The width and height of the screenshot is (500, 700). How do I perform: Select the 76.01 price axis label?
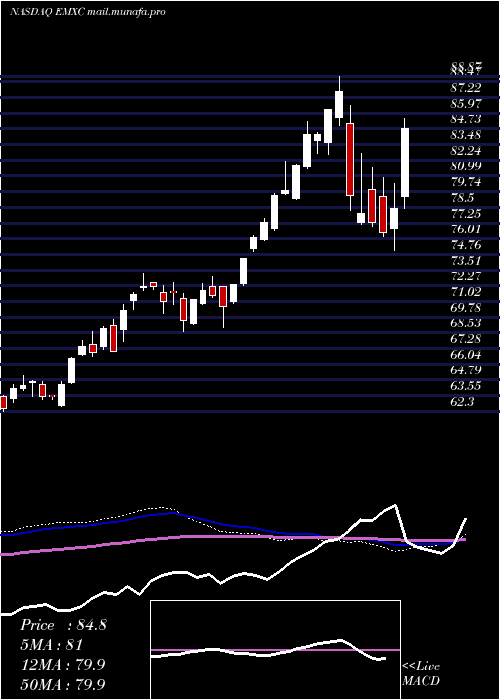click(466, 229)
